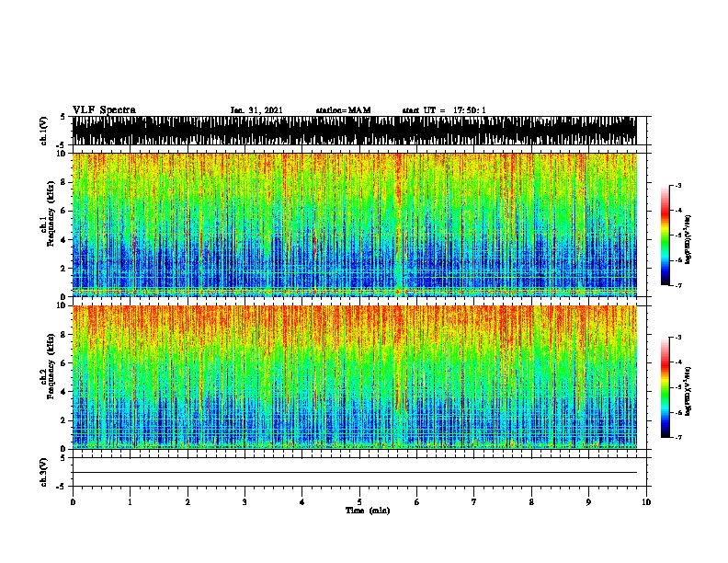Select the date text "Jan. 31, 2021"
This screenshot has width=728, height=563.
256,110
